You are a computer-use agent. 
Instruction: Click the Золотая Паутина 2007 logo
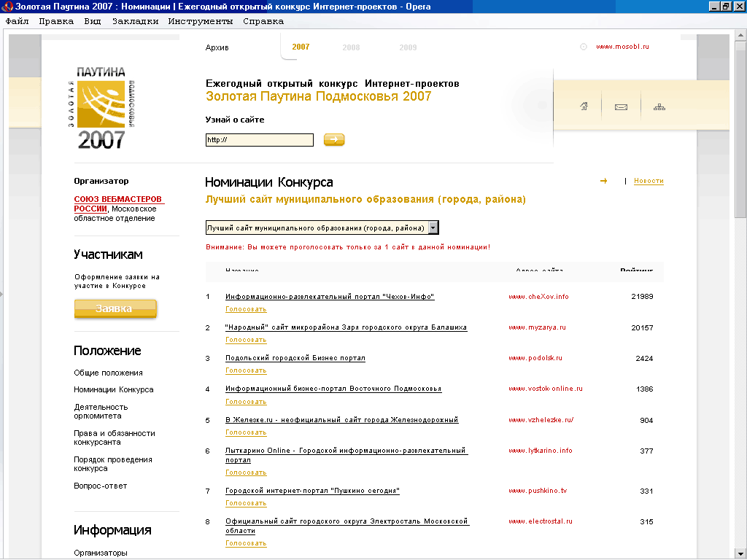click(101, 107)
